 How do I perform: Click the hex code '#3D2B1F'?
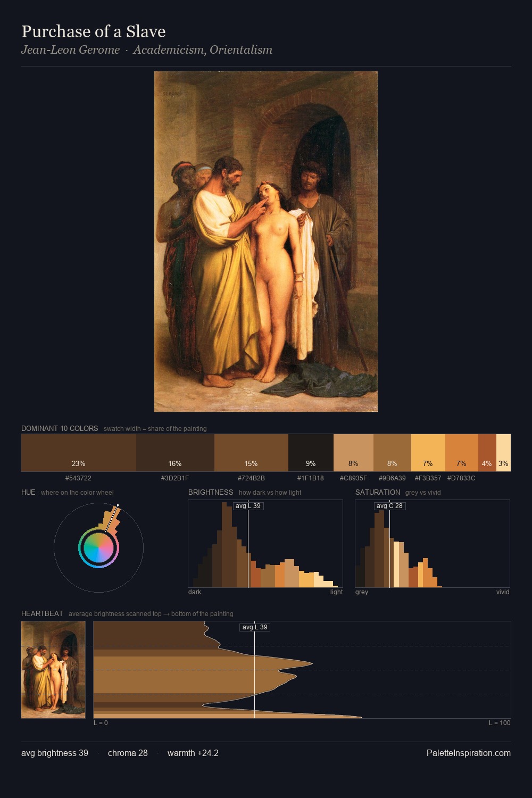click(175, 478)
